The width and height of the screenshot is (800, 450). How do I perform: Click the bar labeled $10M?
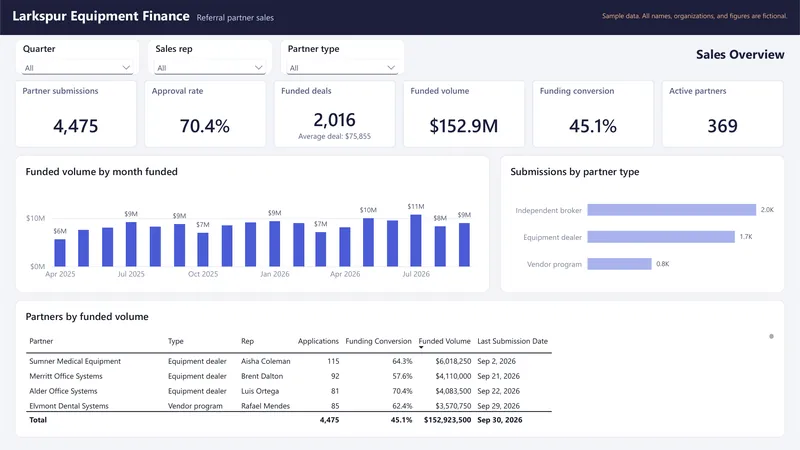click(x=368, y=242)
